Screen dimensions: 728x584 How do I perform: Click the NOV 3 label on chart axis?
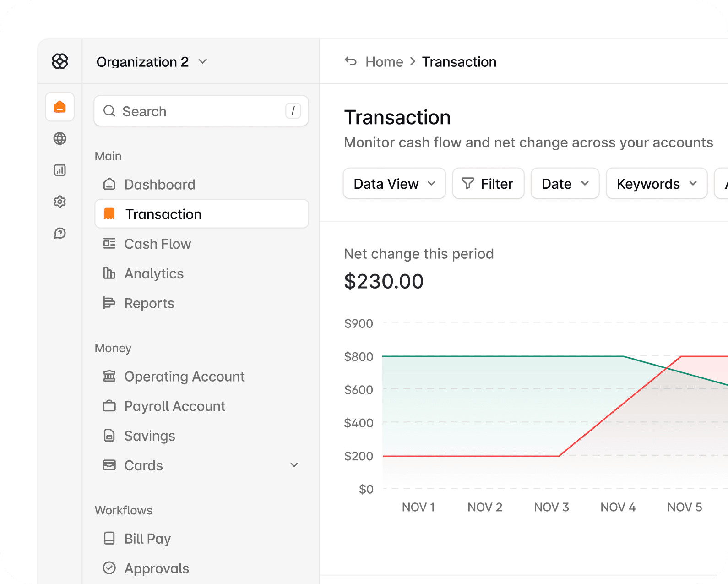[551, 507]
